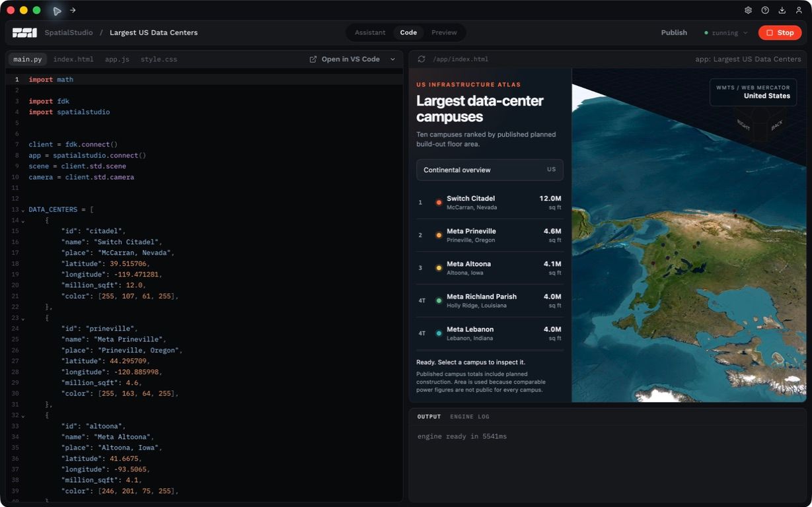Open the app.js file tab
The width and height of the screenshot is (812, 507).
117,59
